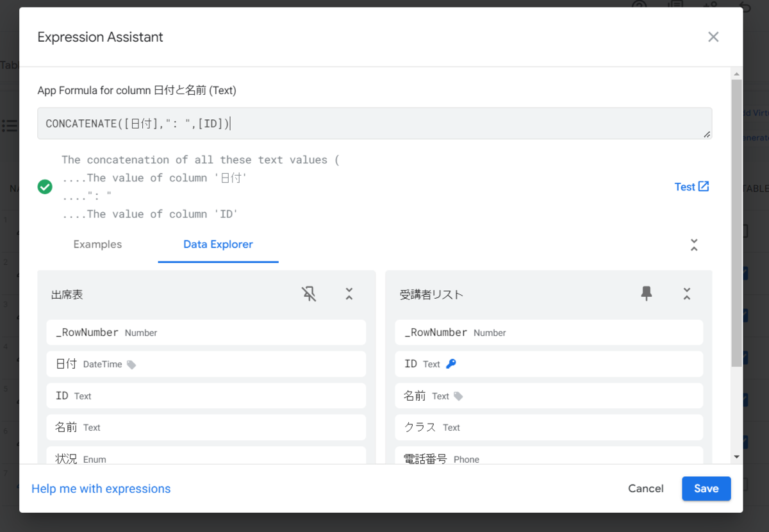The image size is (769, 532).
Task: Collapse all tables with the chevrons beside the tabs
Action: click(x=693, y=245)
